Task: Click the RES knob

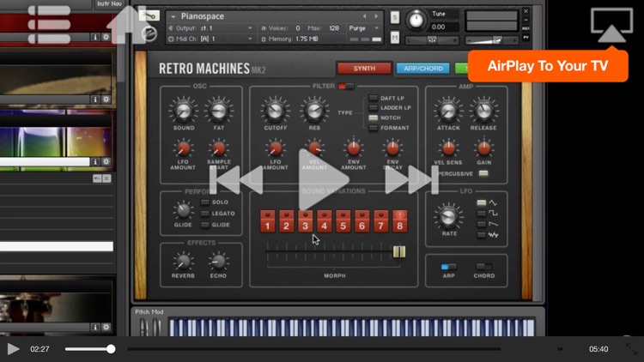Action: tap(314, 111)
